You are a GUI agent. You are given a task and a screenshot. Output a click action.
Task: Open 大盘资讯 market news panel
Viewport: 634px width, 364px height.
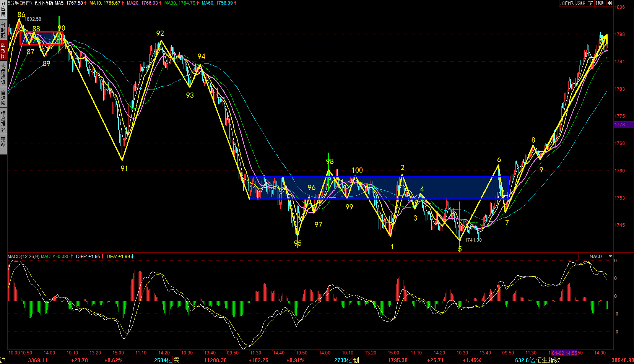(x=3, y=74)
